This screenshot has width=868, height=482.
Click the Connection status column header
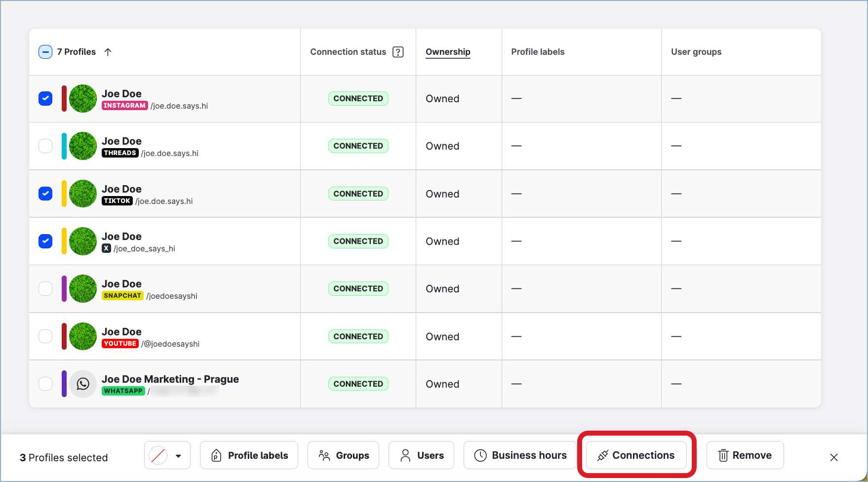(348, 51)
